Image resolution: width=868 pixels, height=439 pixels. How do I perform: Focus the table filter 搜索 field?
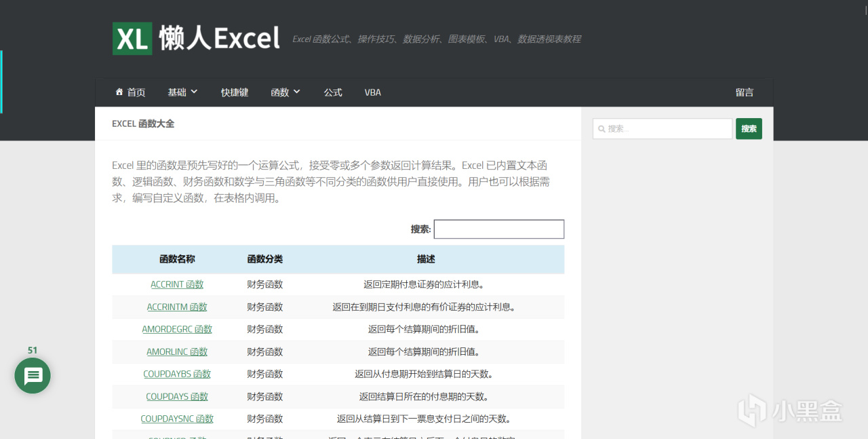pos(499,229)
